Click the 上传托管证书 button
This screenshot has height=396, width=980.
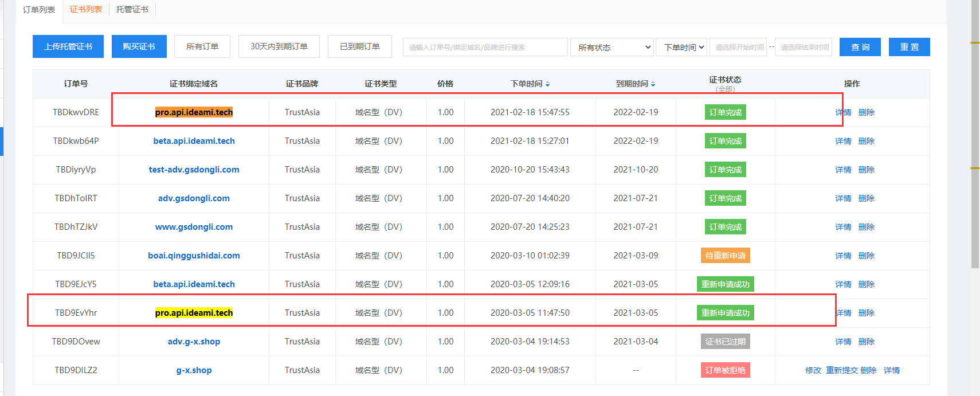coord(68,46)
